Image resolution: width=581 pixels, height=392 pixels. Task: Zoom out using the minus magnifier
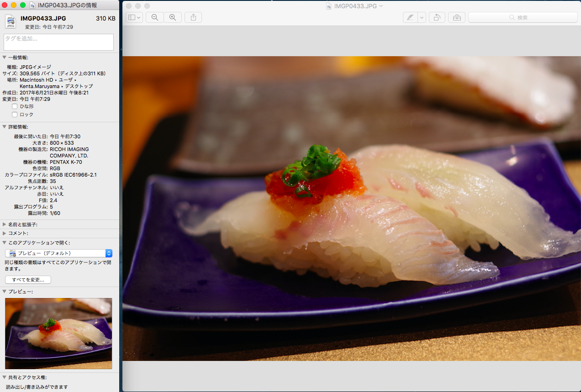click(155, 17)
